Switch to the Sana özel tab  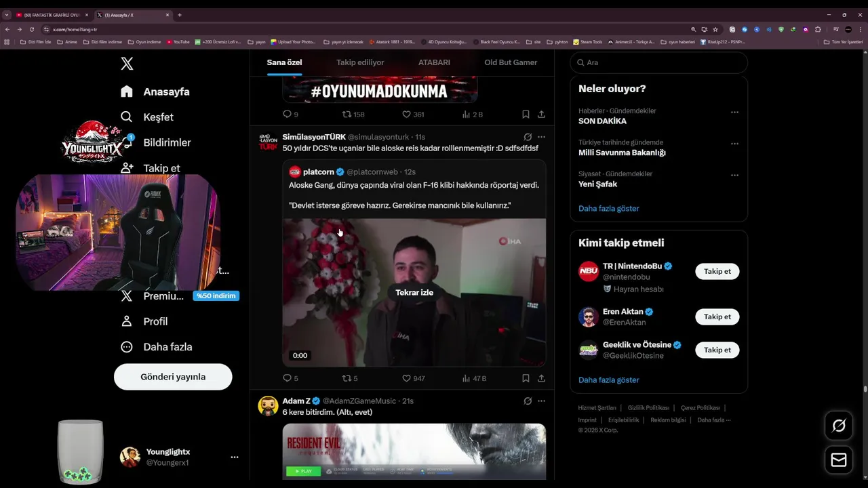284,62
